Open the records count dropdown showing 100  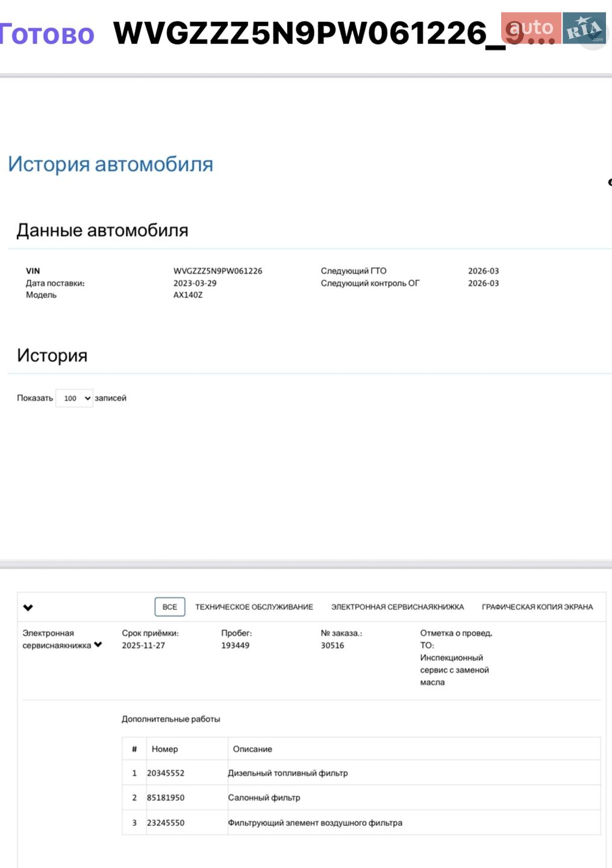point(74,398)
